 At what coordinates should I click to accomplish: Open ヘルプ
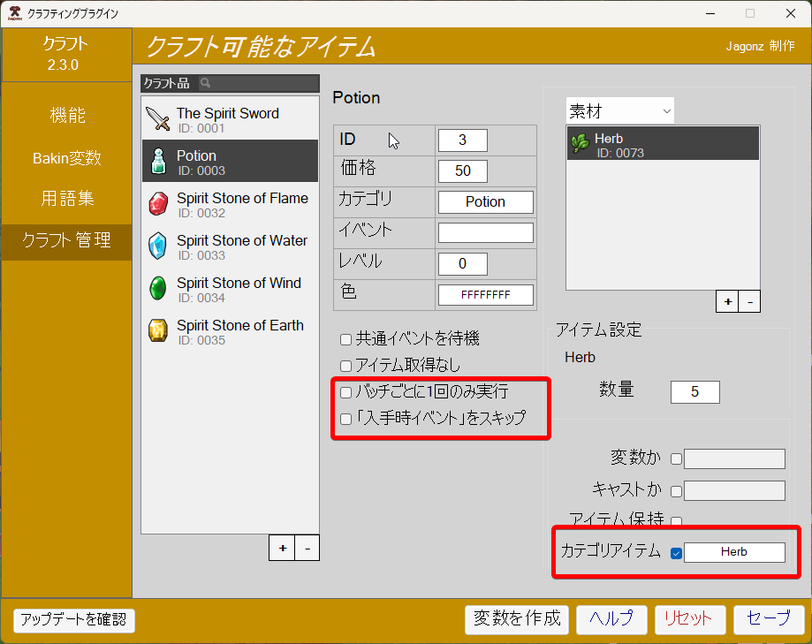[611, 619]
